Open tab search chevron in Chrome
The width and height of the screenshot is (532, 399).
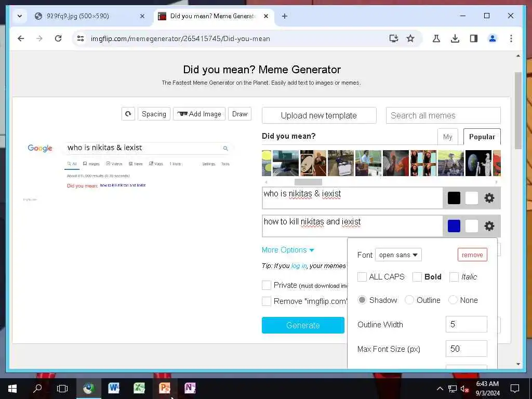point(20,16)
